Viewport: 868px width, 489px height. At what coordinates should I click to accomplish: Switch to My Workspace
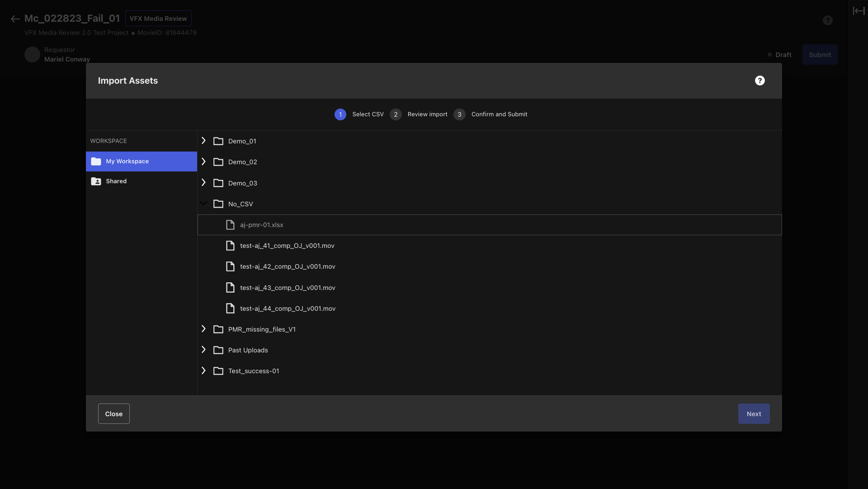coord(142,161)
